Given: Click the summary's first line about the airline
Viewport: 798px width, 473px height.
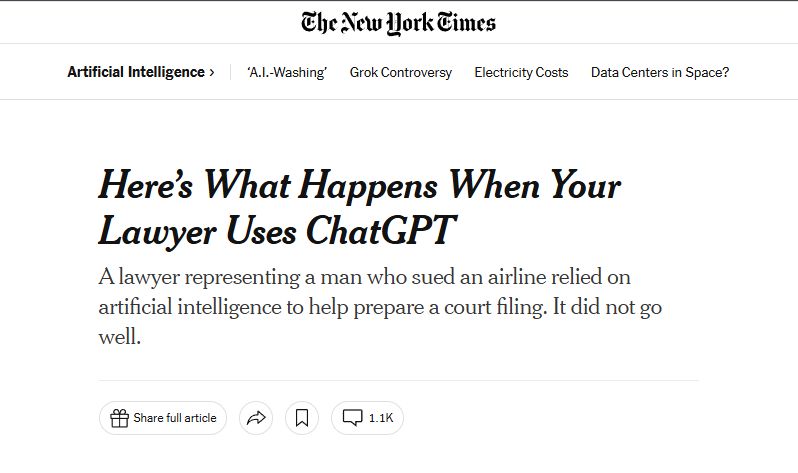Looking at the screenshot, I should coord(365,277).
